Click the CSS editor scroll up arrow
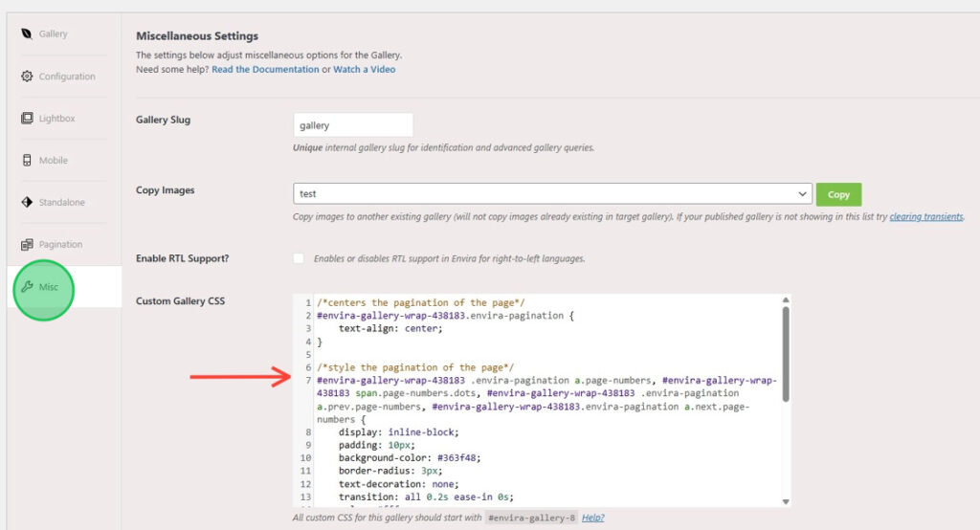This screenshot has width=980, height=530. 786,300
